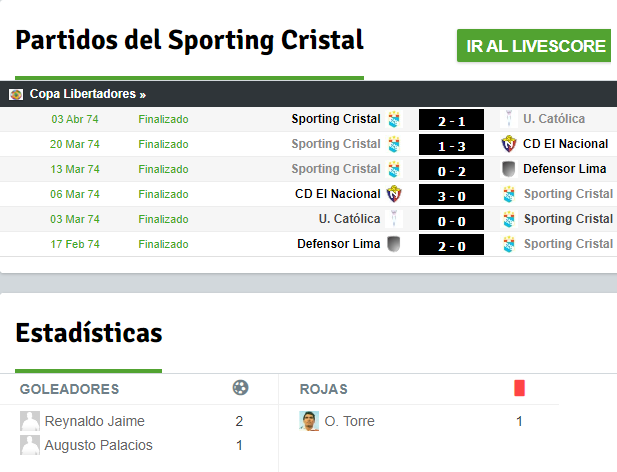
Task: Click the red card icon beside Rojas
Action: 519,388
